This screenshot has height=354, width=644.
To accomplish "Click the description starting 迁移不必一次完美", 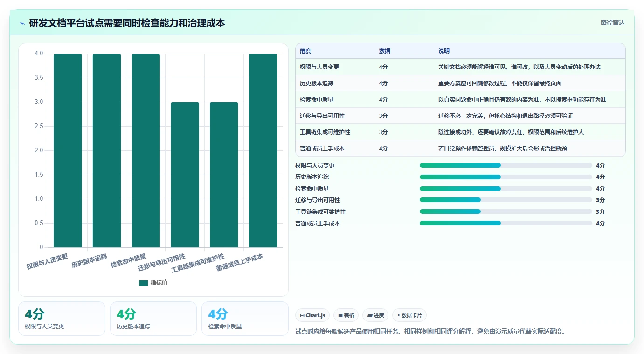I will [x=506, y=116].
